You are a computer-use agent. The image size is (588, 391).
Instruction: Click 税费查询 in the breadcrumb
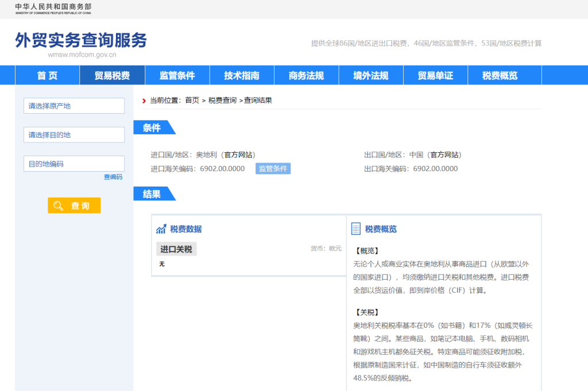click(222, 100)
